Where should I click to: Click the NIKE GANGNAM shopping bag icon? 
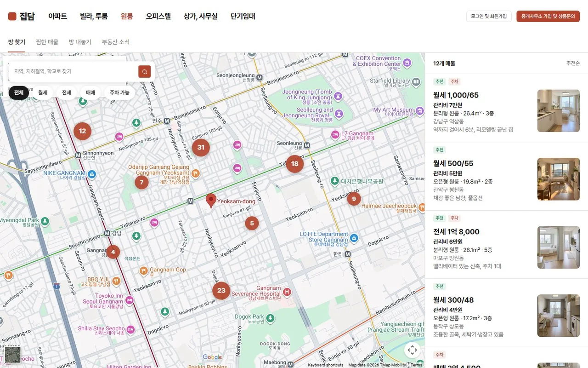pyautogui.click(x=92, y=174)
